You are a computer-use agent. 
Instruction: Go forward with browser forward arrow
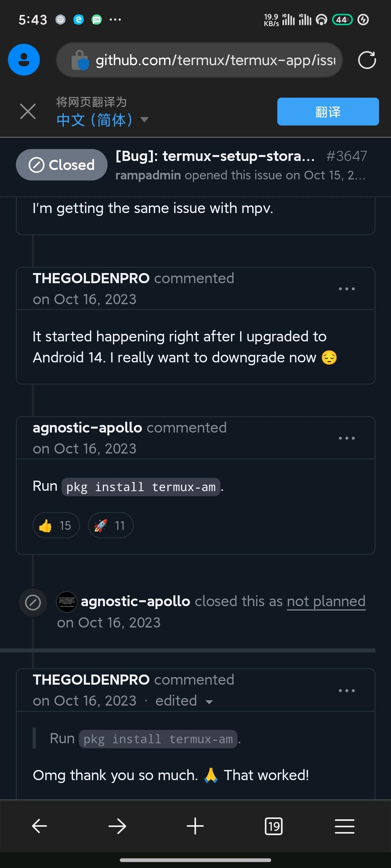click(x=117, y=826)
